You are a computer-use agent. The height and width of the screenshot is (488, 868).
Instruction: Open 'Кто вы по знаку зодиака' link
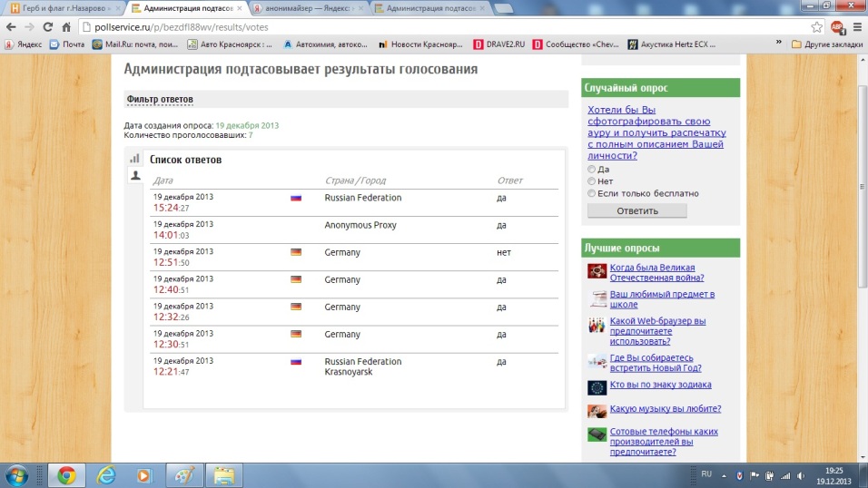tap(660, 385)
